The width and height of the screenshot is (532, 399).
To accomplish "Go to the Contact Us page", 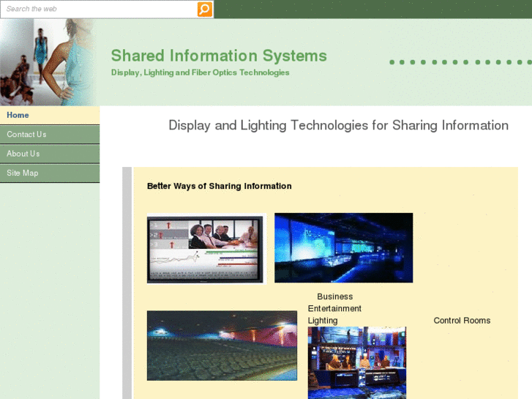I will click(x=50, y=135).
